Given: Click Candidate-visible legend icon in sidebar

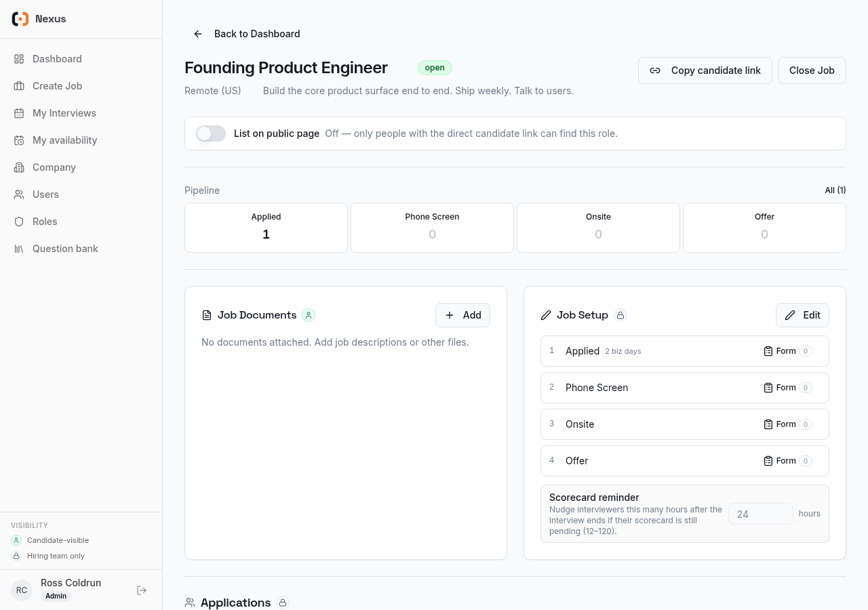Looking at the screenshot, I should point(16,540).
